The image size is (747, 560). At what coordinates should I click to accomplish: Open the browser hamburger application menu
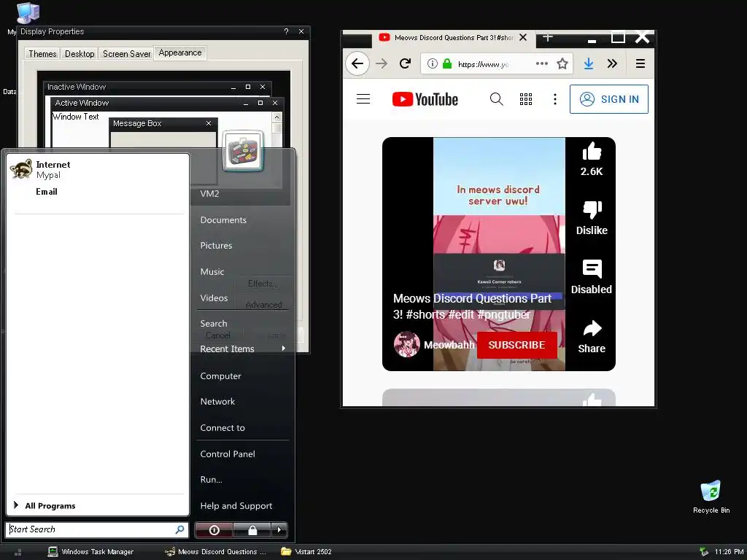point(640,64)
